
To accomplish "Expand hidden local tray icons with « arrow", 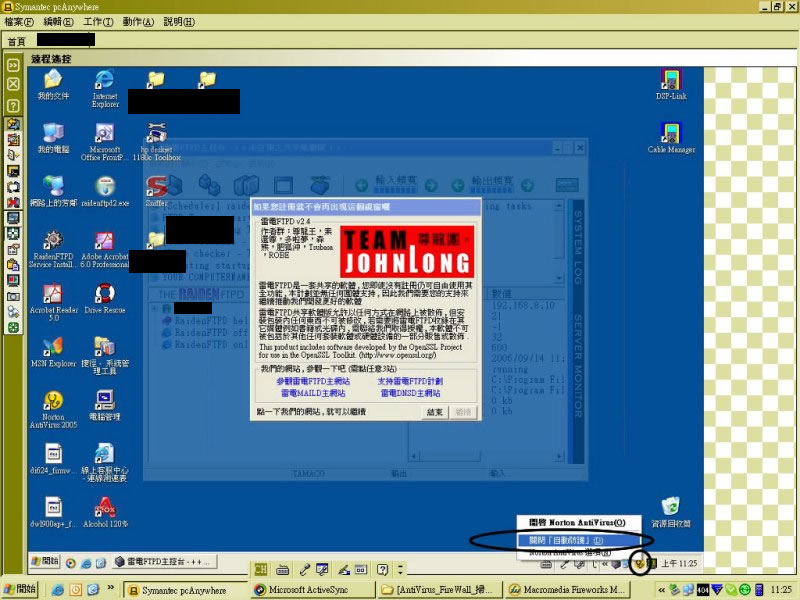I will tap(662, 590).
